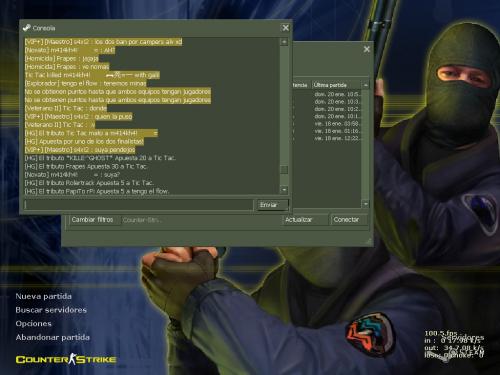Click console scrollbar down arrow
The width and height of the screenshot is (500, 375).
284,190
